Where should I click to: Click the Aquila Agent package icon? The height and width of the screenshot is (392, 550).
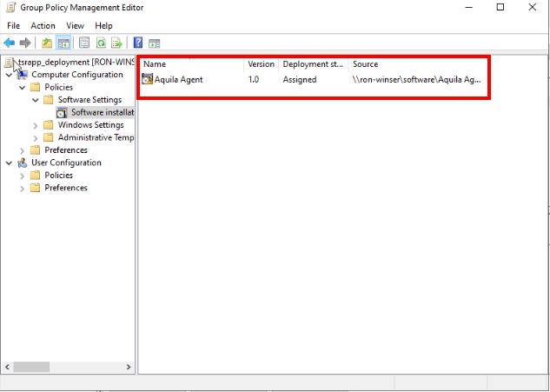tap(148, 80)
